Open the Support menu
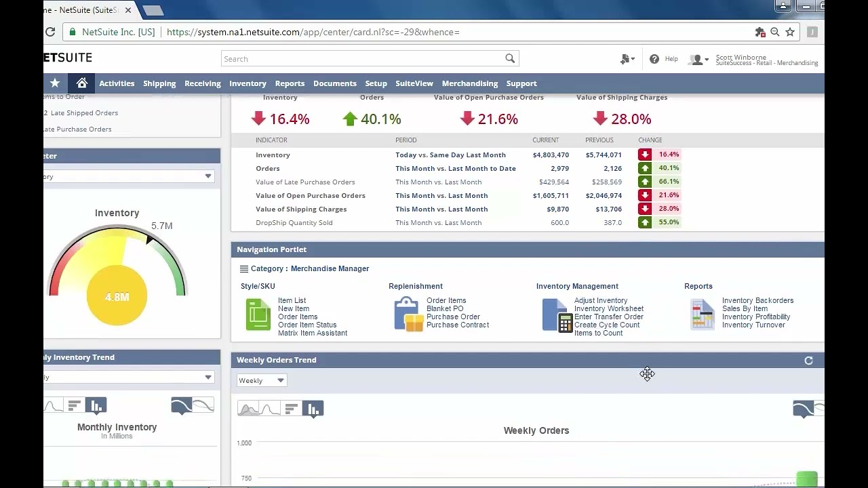 pos(521,83)
